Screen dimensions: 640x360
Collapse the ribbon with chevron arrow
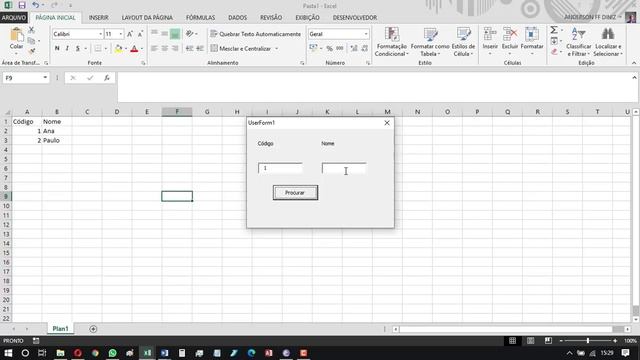[x=634, y=63]
